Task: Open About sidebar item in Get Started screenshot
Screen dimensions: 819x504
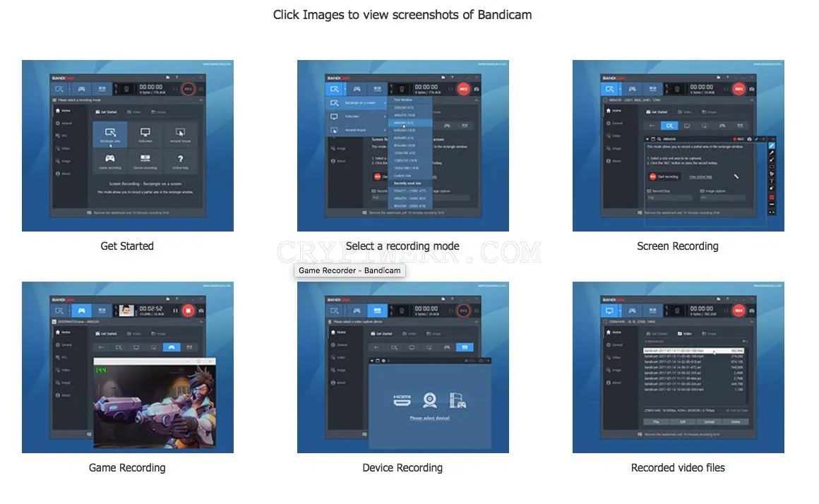Action: click(64, 174)
